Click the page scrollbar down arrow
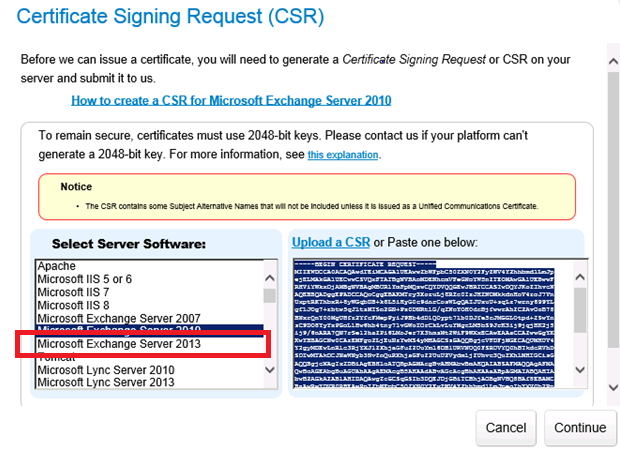This screenshot has height=453, width=620. point(613,387)
